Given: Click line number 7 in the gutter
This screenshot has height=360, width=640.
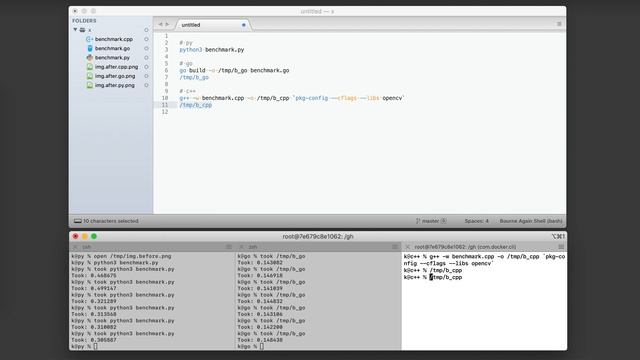Looking at the screenshot, I should tap(166, 77).
